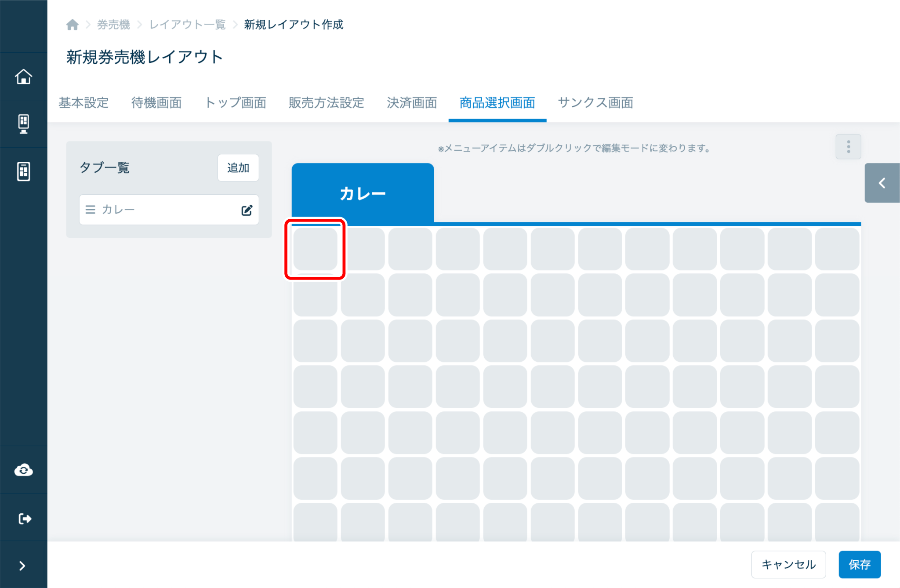Go to the レイアウト一覧 breadcrumb link

click(x=188, y=25)
